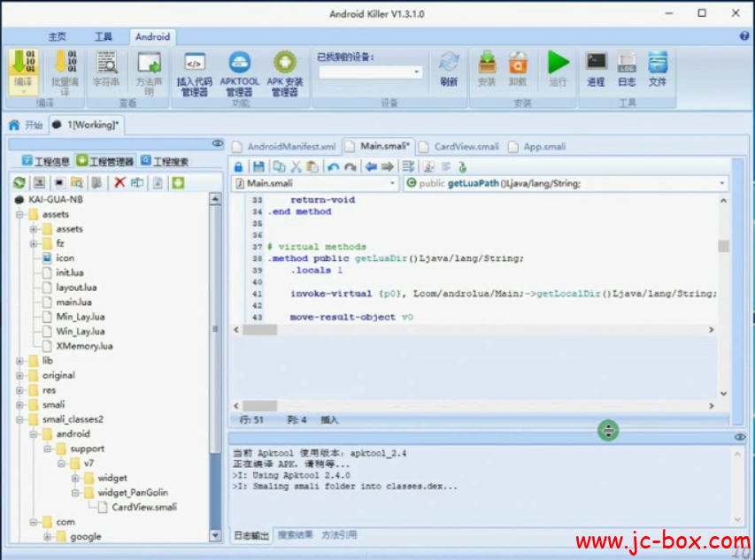The image size is (755, 560).
Task: Click the APKTOOL manager icon
Action: point(239,64)
